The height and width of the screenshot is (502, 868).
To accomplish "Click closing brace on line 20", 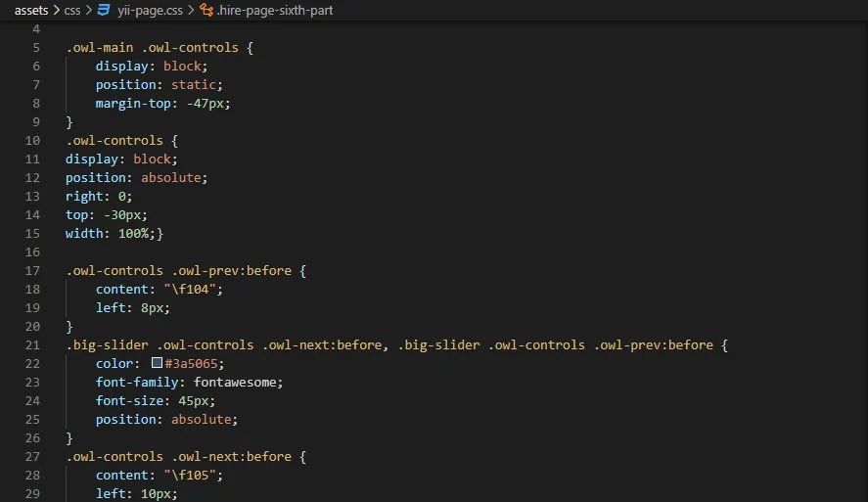I will (x=69, y=327).
